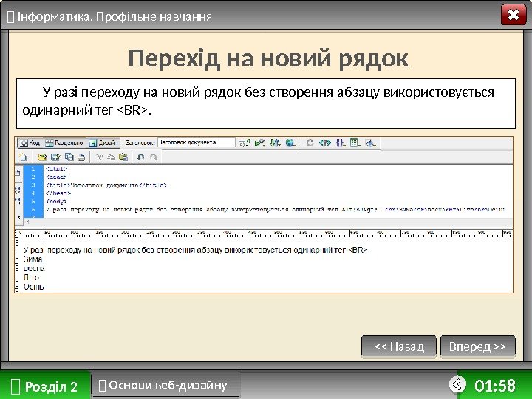Click the Copy icon
The height and width of the screenshot is (399, 532).
111,157
